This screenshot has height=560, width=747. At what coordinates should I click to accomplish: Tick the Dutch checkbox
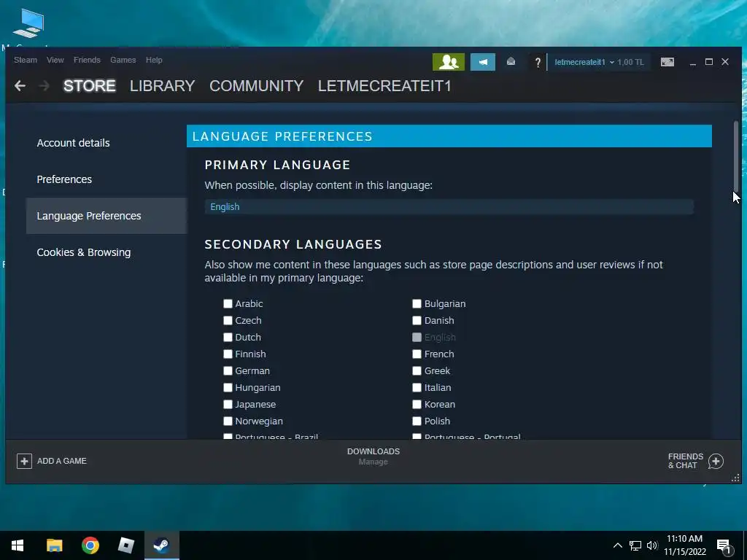point(228,337)
